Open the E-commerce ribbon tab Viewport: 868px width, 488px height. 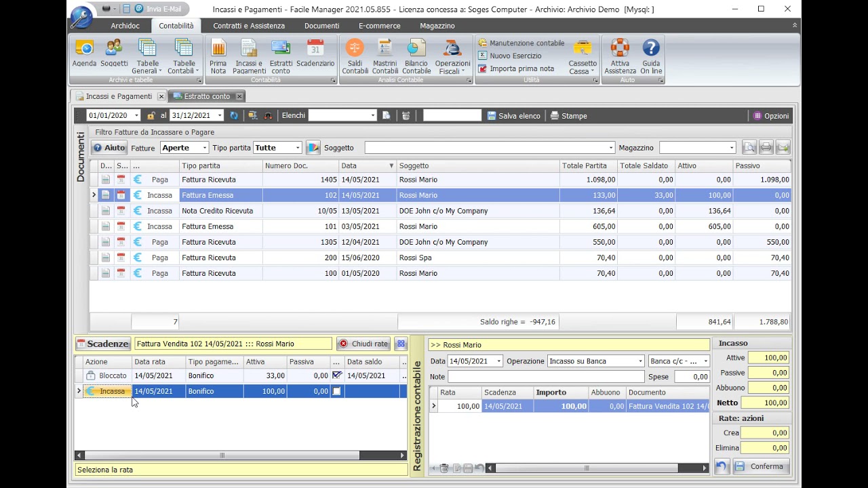coord(379,26)
